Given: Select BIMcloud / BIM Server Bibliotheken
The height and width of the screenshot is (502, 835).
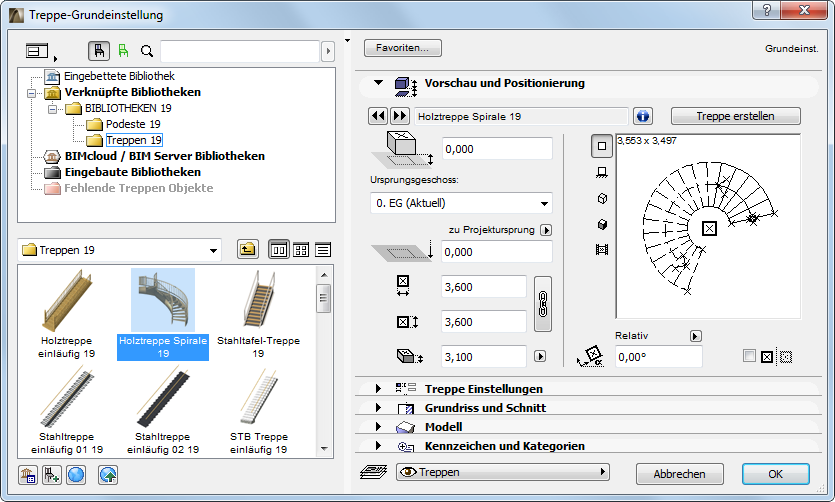Looking at the screenshot, I should pos(165,156).
